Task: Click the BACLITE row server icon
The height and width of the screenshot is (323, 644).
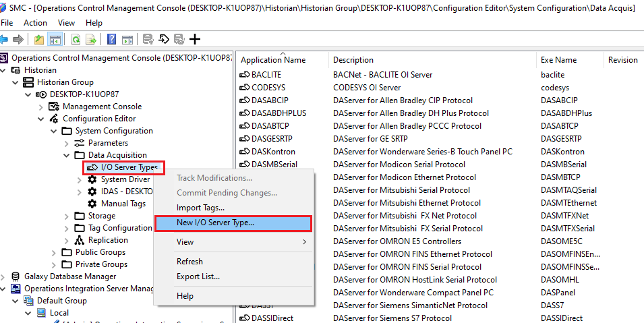Action: coord(245,75)
